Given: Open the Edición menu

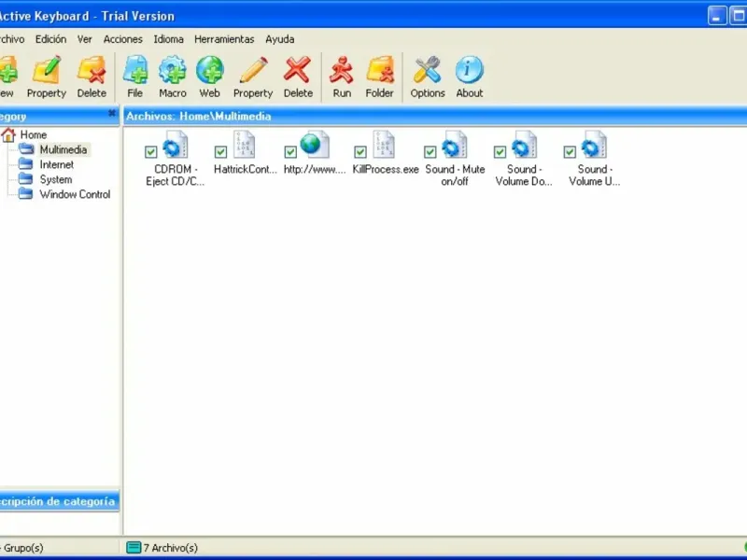Looking at the screenshot, I should click(51, 39).
